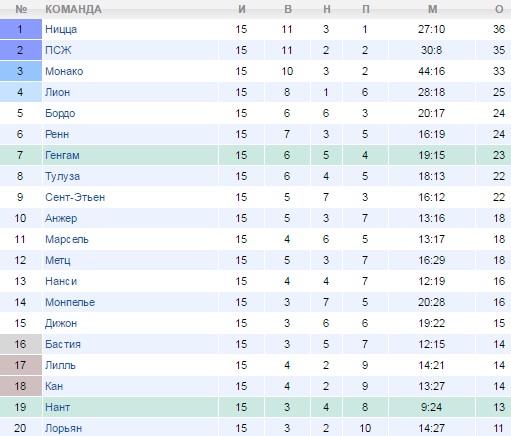Image resolution: width=511 pixels, height=436 pixels.
Task: Click the blue position 1 cell
Action: (21, 29)
